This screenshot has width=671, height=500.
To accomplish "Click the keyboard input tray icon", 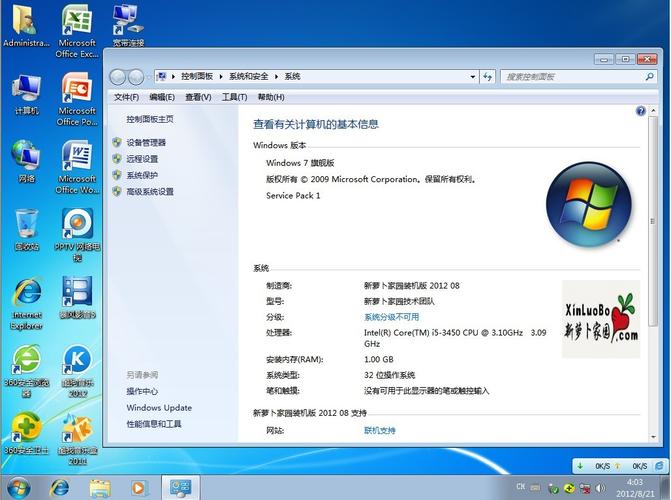I will coord(535,487).
